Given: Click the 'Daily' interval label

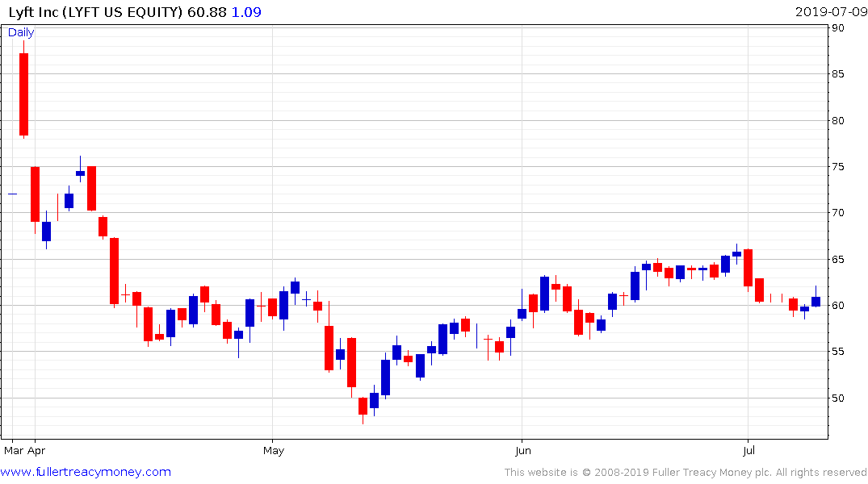Looking at the screenshot, I should point(21,32).
